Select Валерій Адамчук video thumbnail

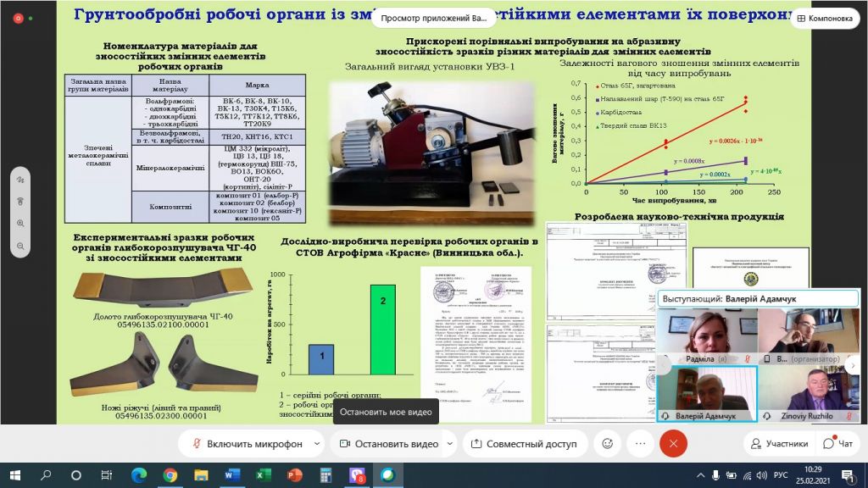tap(707, 393)
